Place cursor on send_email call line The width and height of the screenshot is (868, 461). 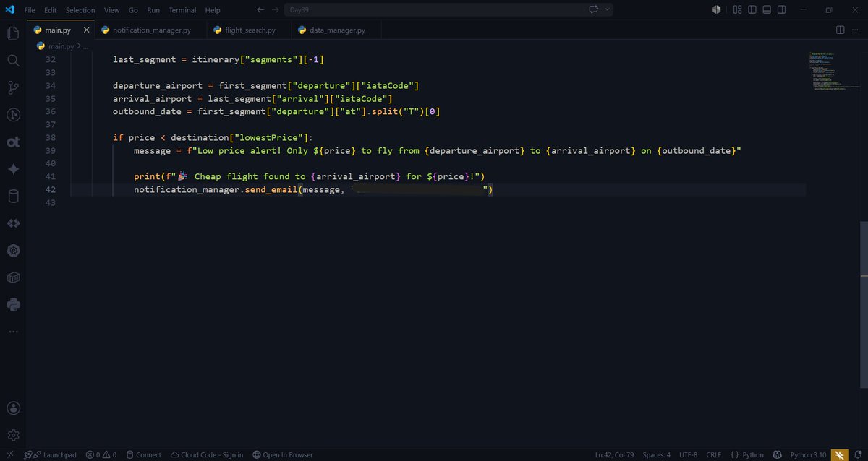tap(312, 189)
